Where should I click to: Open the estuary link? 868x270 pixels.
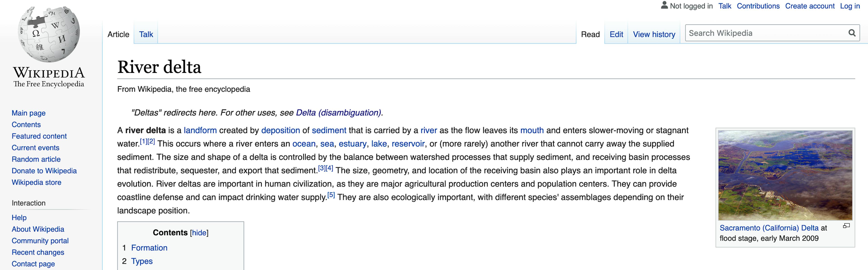352,144
